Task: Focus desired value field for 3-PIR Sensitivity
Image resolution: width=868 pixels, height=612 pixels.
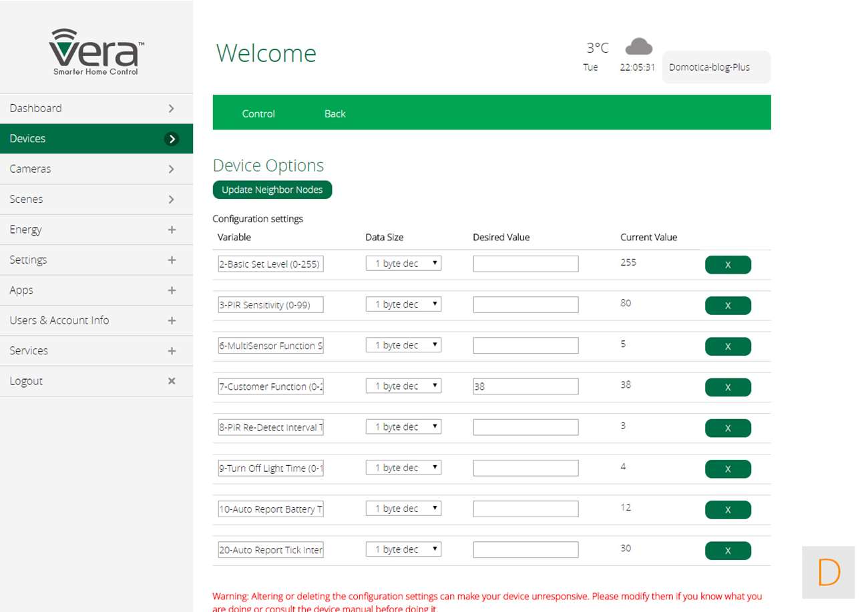Action: point(525,304)
